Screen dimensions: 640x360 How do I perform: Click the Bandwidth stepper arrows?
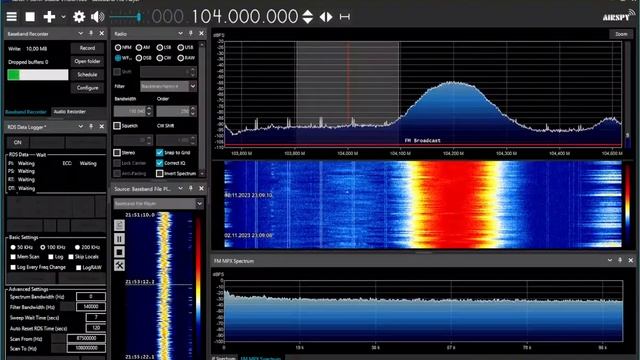click(x=149, y=111)
